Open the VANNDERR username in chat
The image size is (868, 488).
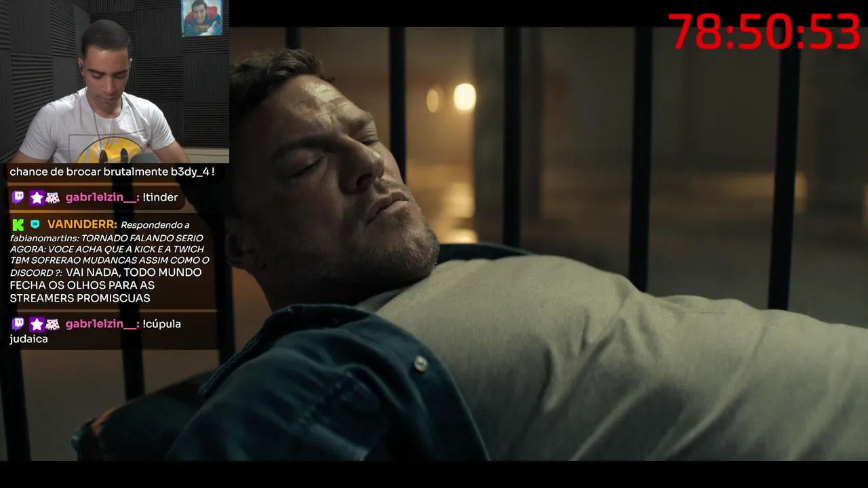(x=82, y=224)
